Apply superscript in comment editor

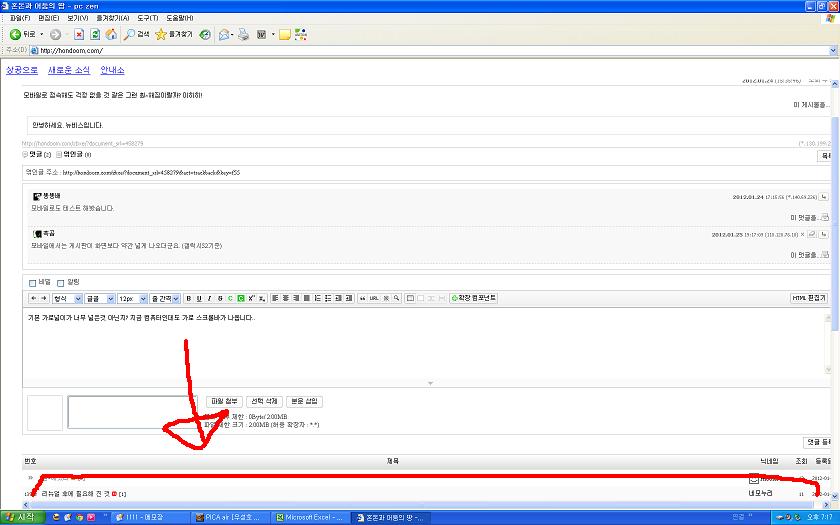[251, 298]
